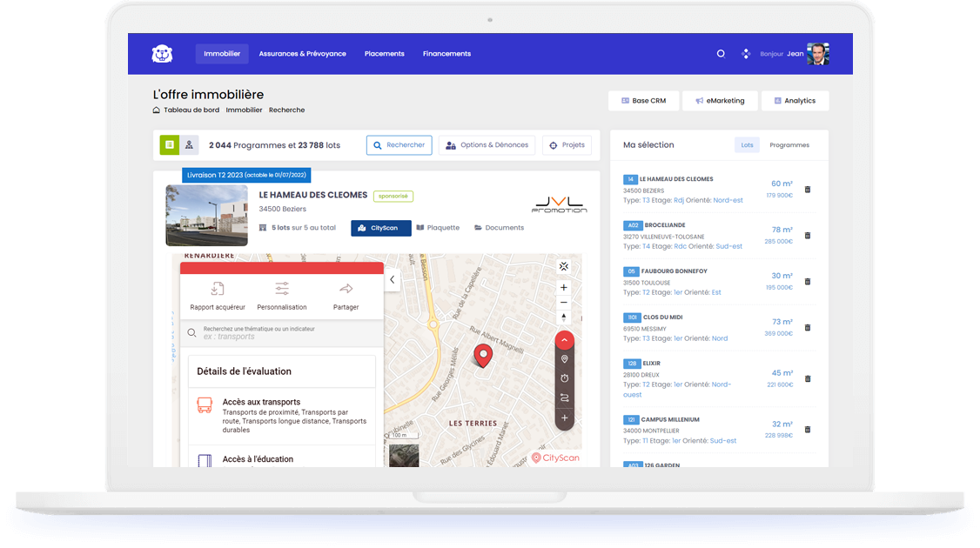Open the search magnifier in the header
980x548 pixels.
point(721,53)
